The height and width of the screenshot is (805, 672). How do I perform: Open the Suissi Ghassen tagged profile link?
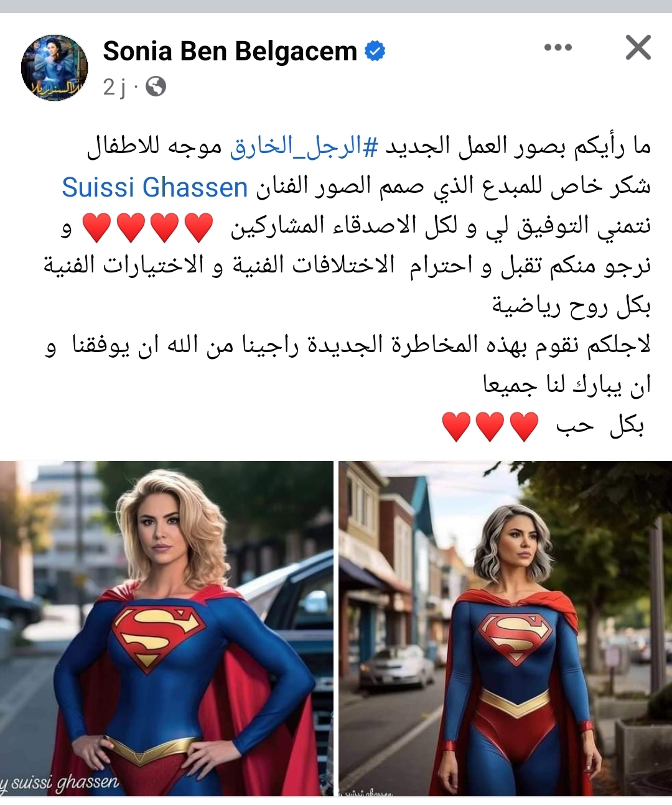tap(155, 187)
